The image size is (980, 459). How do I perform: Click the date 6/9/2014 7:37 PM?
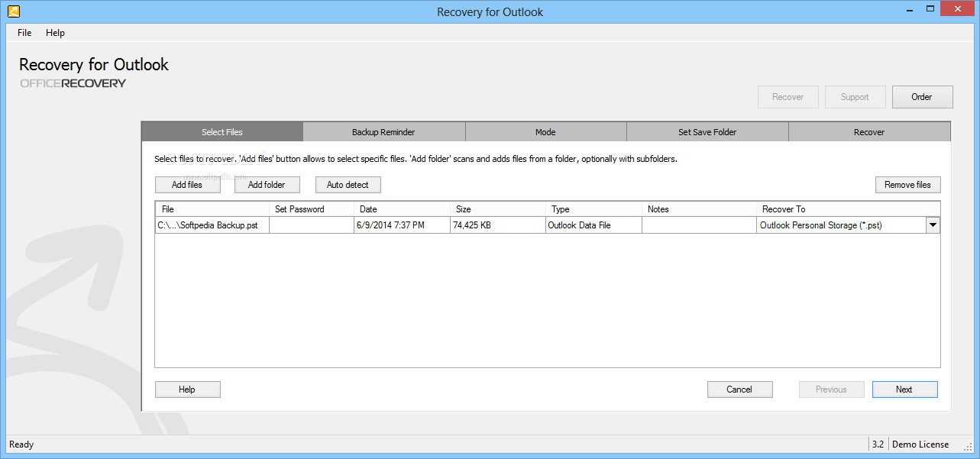click(402, 225)
